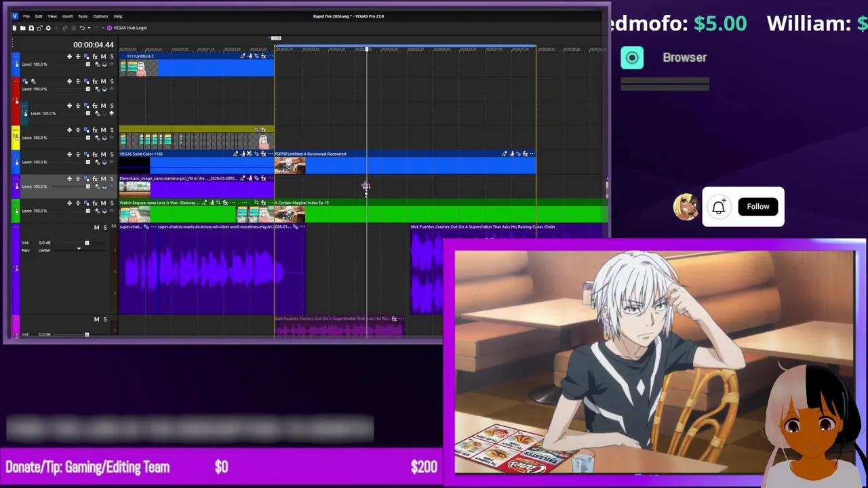Open the Options menu
868x488 pixels.
click(x=100, y=16)
